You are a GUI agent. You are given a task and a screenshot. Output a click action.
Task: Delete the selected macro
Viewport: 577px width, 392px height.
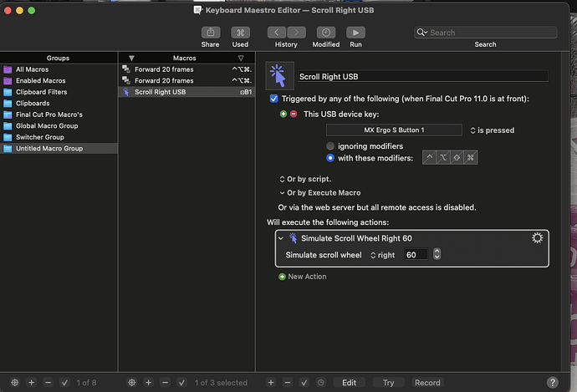pyautogui.click(x=166, y=383)
